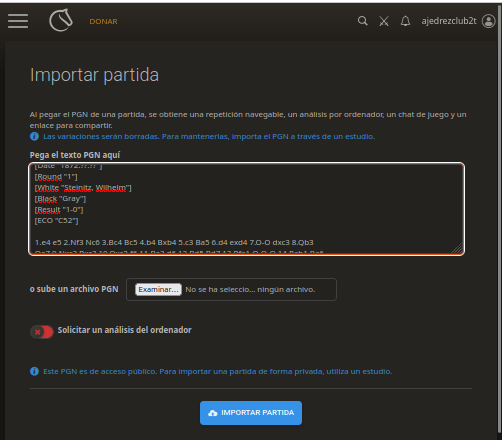Click info icon beside the public PGN notice
This screenshot has height=440, width=502.
tap(34, 371)
